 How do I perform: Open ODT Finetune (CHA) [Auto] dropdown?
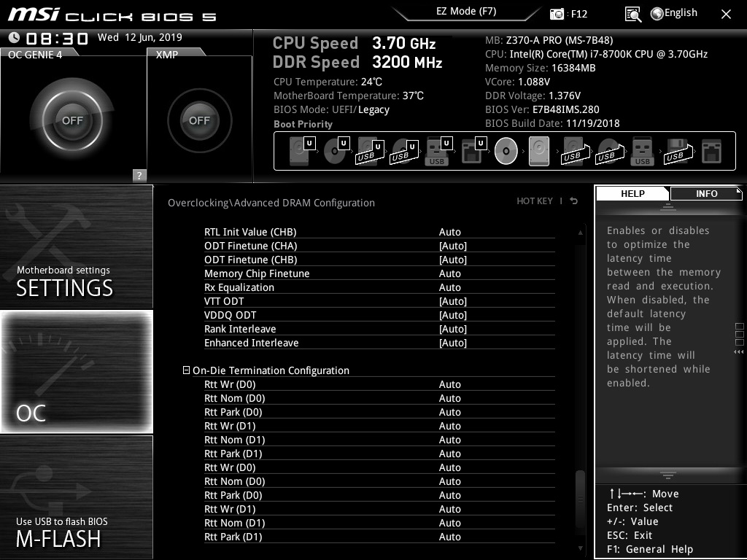[x=452, y=246]
